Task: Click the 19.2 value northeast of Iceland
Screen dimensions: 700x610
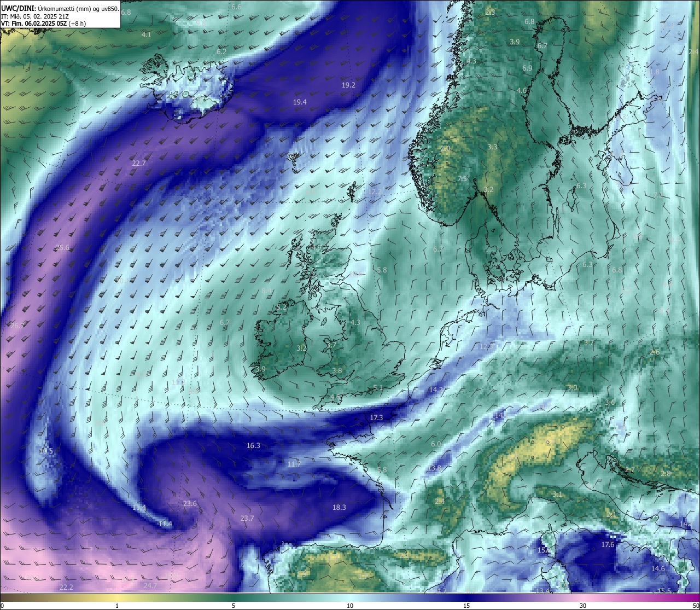Action: click(x=348, y=85)
